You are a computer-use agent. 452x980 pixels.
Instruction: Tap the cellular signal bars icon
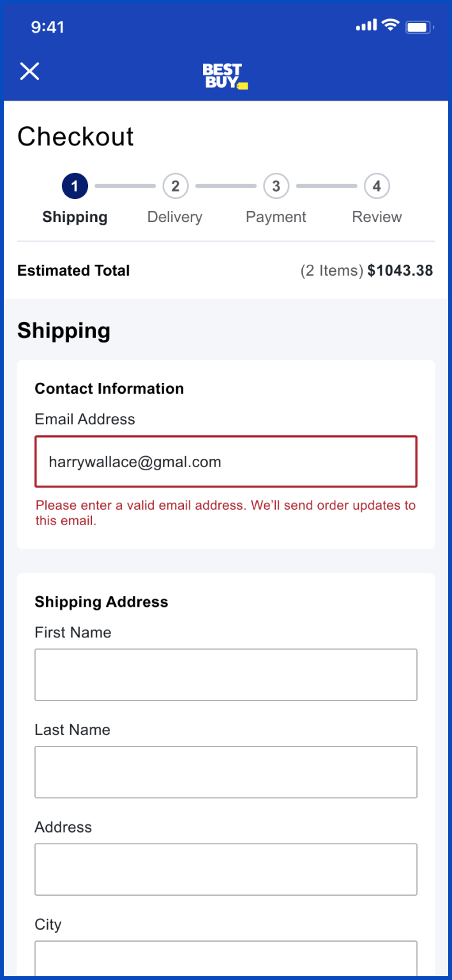[x=366, y=26]
